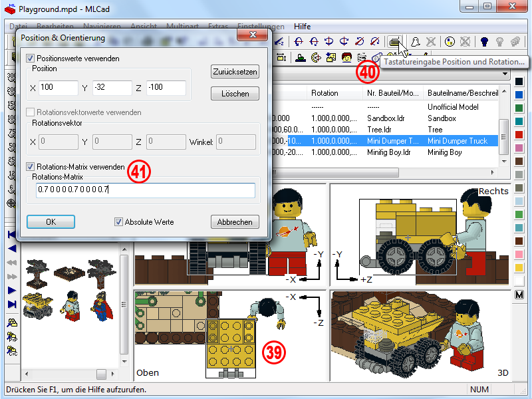This screenshot has width=532, height=399.
Task: Click the Bauteilname/Beschreibung column header
Action: pos(462,93)
